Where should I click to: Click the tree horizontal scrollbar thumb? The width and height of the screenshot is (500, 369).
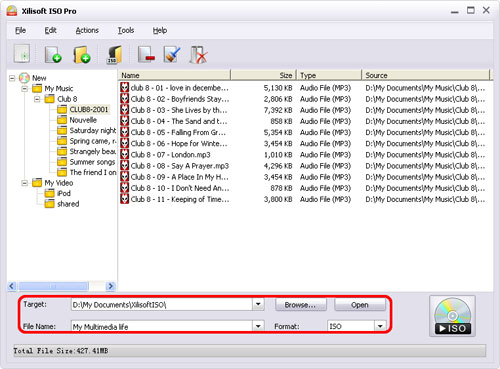click(x=53, y=286)
